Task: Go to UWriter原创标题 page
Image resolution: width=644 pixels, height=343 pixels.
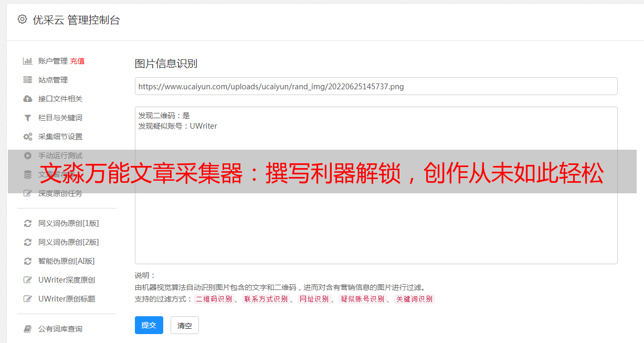Action: 67,299
